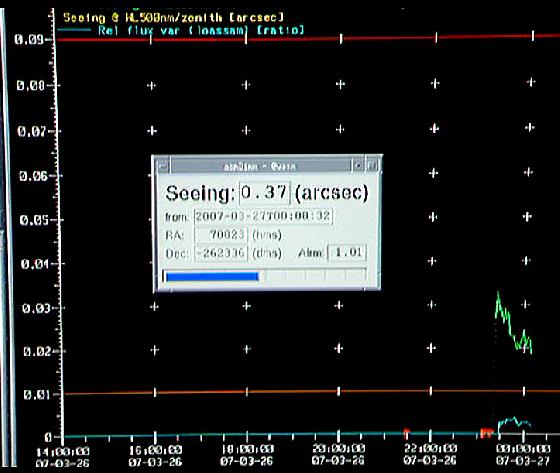Click the green seeing curve in the plot
This screenshot has width=560, height=473.
pos(513,323)
